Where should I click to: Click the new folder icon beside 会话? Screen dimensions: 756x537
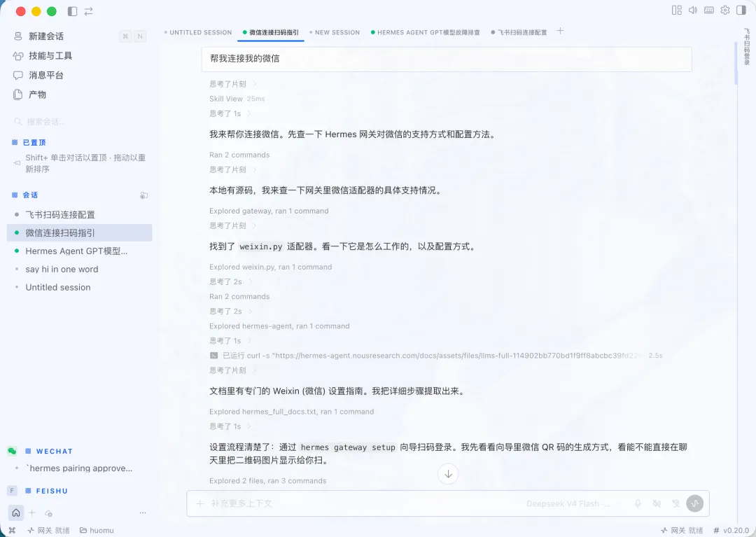click(x=143, y=195)
